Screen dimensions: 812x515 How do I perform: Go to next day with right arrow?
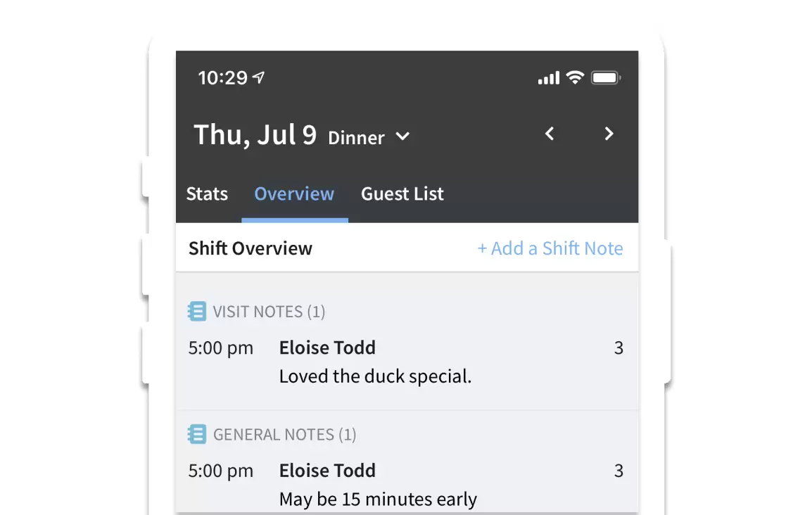(x=609, y=134)
